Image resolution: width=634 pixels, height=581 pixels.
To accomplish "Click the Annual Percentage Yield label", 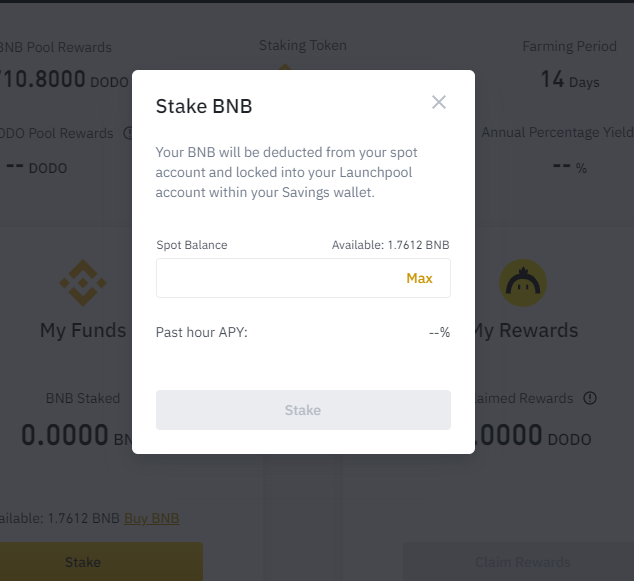I will pyautogui.click(x=557, y=132).
